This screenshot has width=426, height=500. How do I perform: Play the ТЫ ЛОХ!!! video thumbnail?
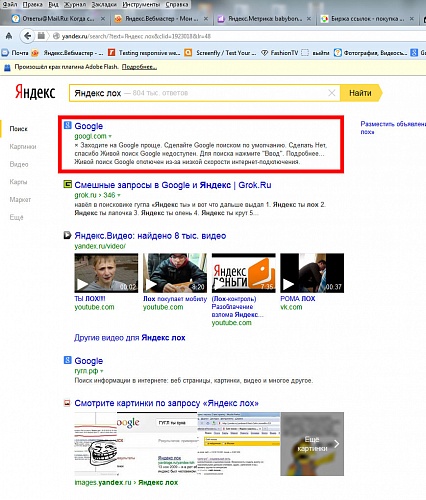click(106, 273)
